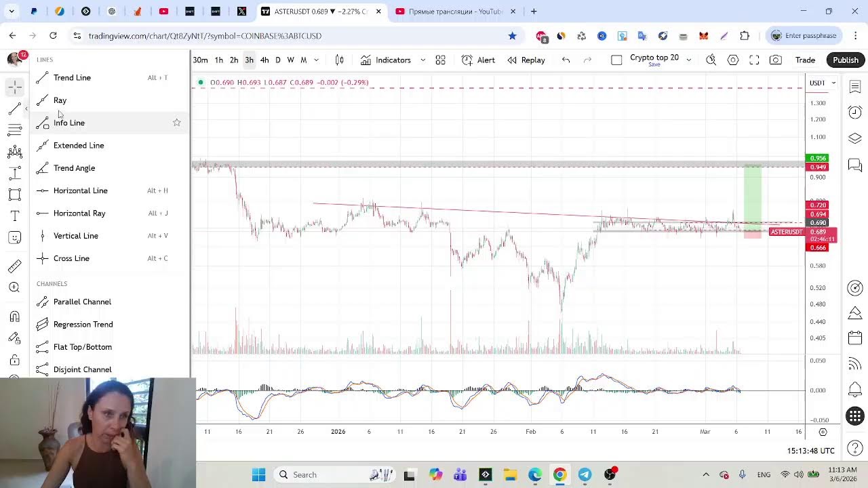Screen dimensions: 868x488
Task: Open chart settings hexagon icon
Action: tap(733, 60)
